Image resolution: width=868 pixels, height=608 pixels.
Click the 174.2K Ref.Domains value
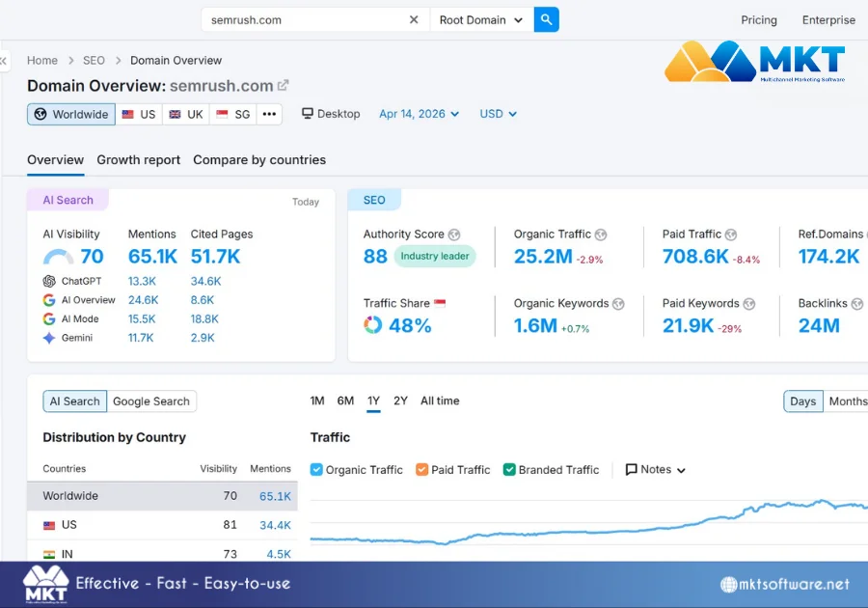pyautogui.click(x=828, y=257)
